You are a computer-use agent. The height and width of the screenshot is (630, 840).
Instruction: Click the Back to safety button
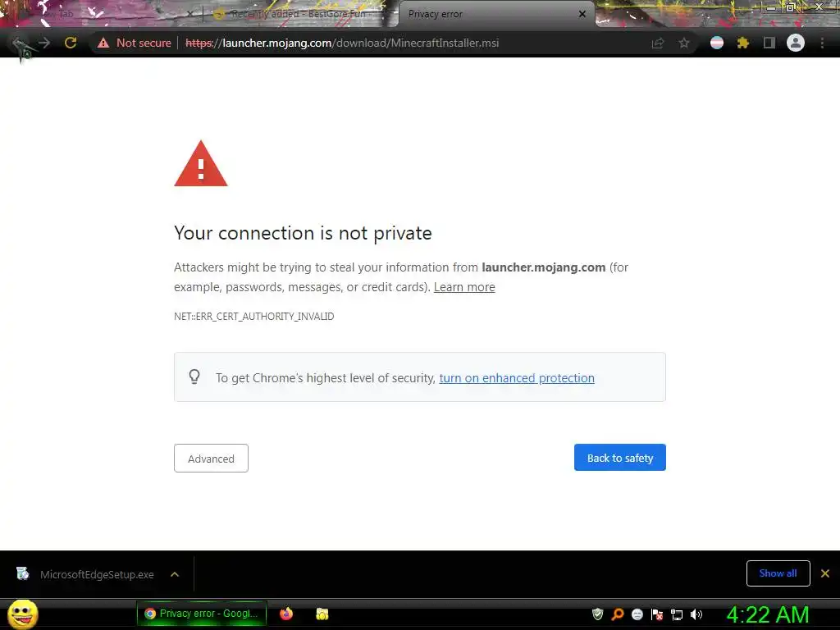click(x=620, y=458)
